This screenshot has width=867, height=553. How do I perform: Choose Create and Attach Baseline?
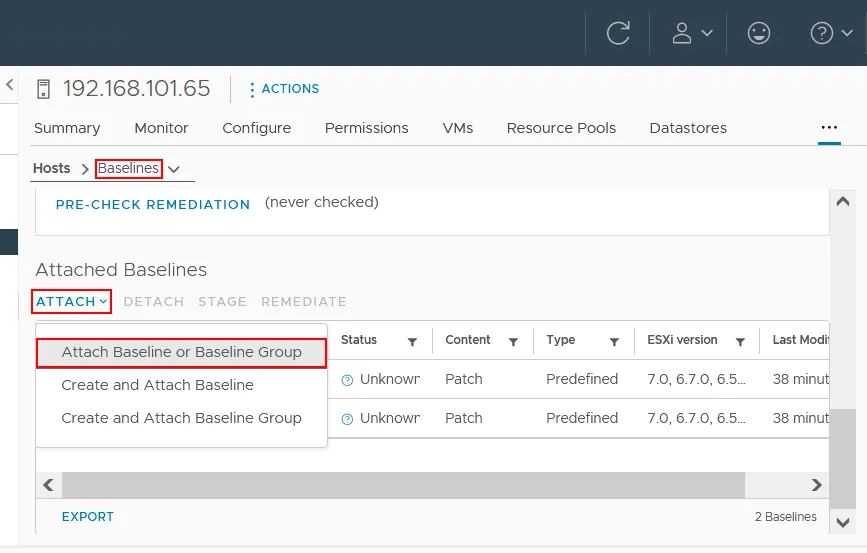pos(157,385)
